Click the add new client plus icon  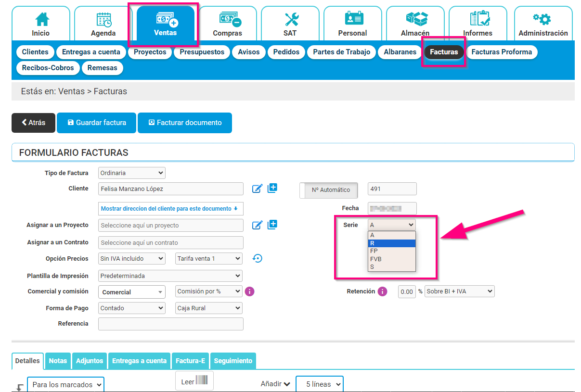point(272,188)
